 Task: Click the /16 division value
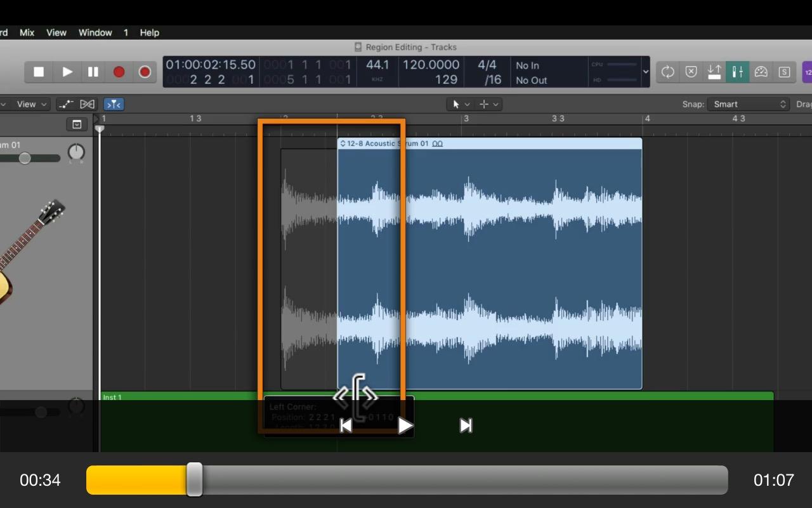(493, 80)
